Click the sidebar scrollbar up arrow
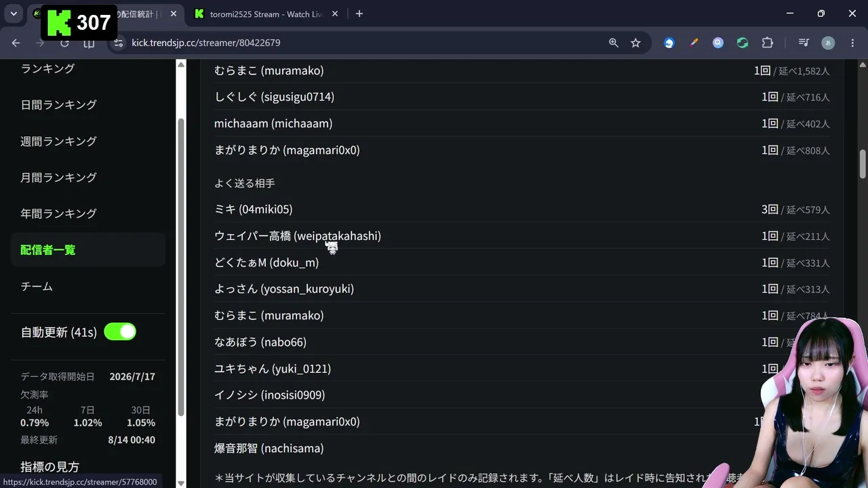868x488 pixels. click(x=180, y=64)
